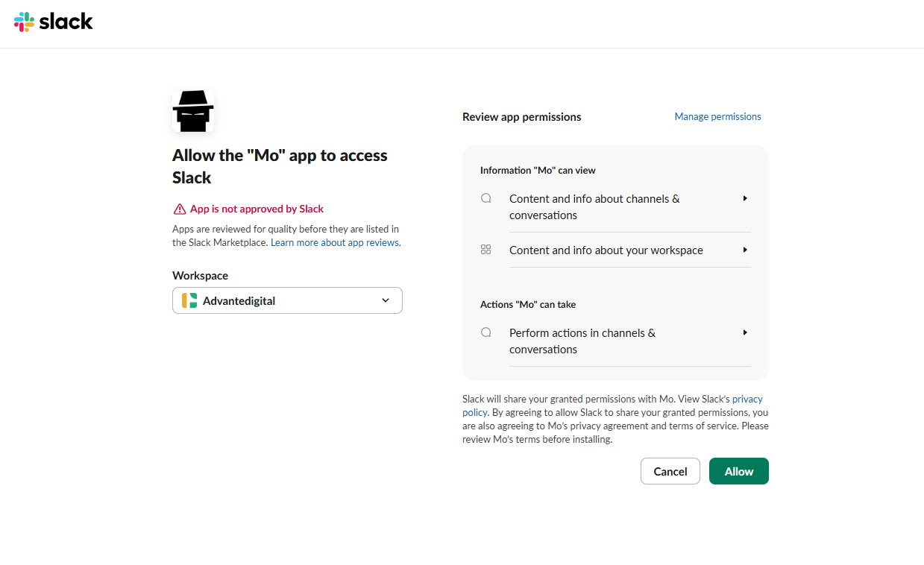Image resolution: width=924 pixels, height=565 pixels.
Task: Click the Advantedigital dropdown chevron
Action: 386,300
